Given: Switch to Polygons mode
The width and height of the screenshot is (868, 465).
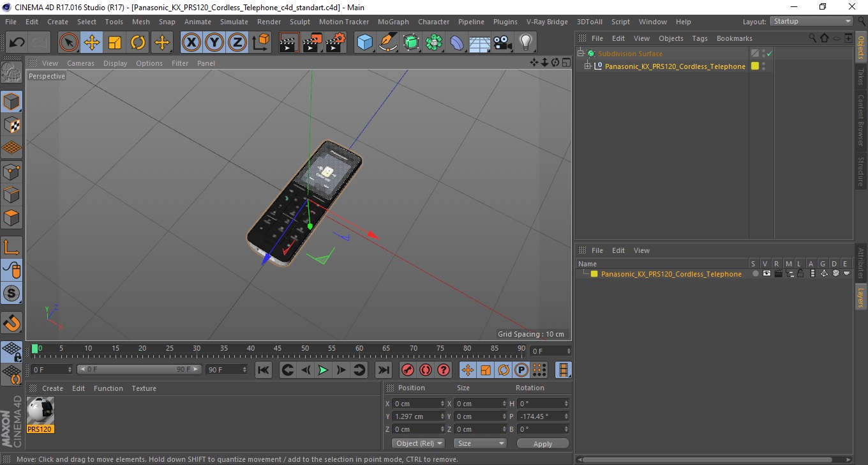Looking at the screenshot, I should (11, 217).
